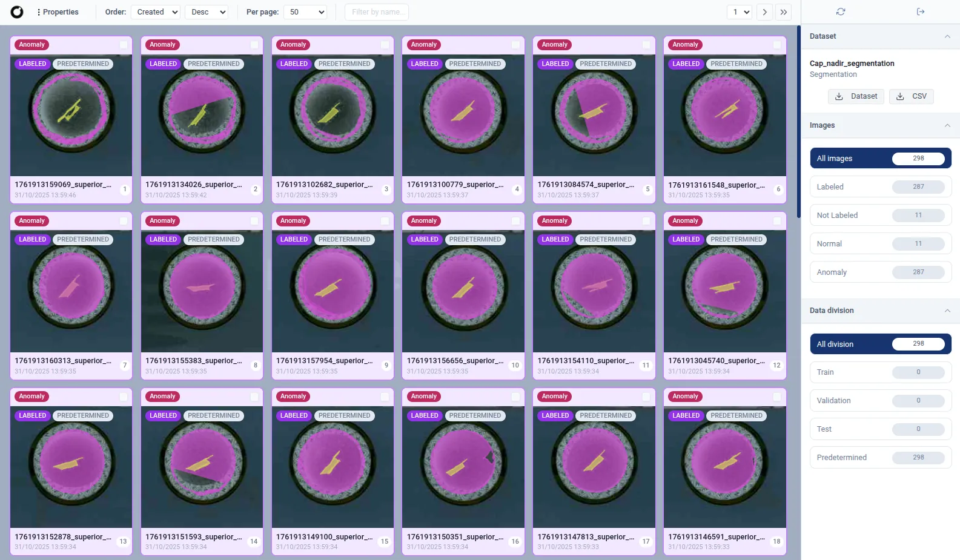Go to next page arrow
This screenshot has height=560, width=960.
point(764,12)
